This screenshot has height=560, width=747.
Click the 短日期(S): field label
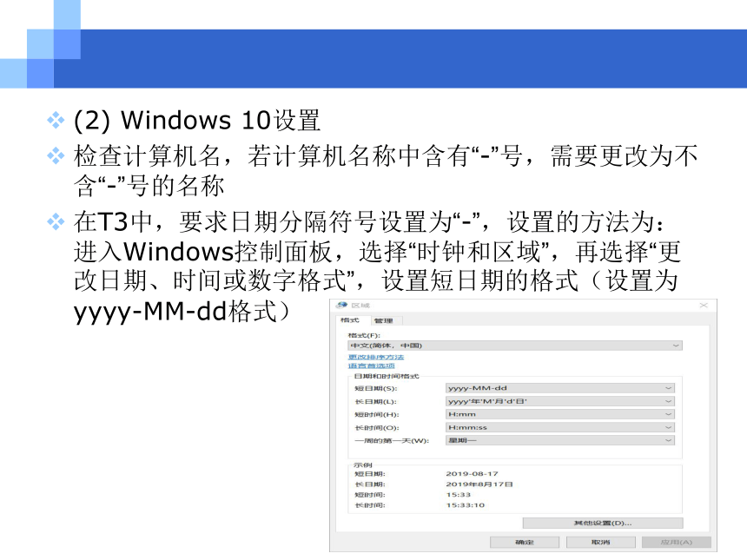coord(376,389)
